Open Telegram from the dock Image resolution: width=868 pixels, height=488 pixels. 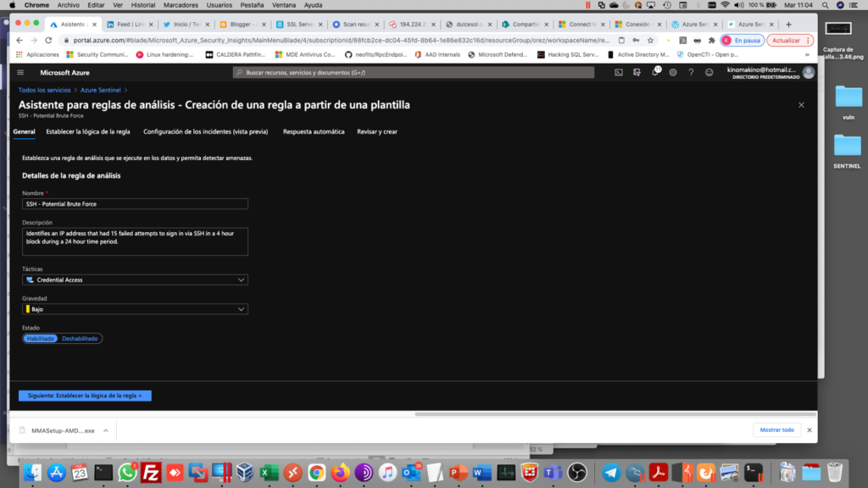tap(611, 473)
